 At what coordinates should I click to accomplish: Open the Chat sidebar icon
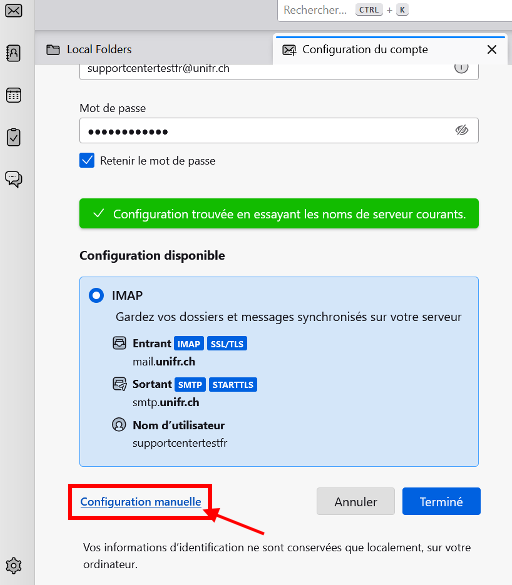tap(13, 179)
